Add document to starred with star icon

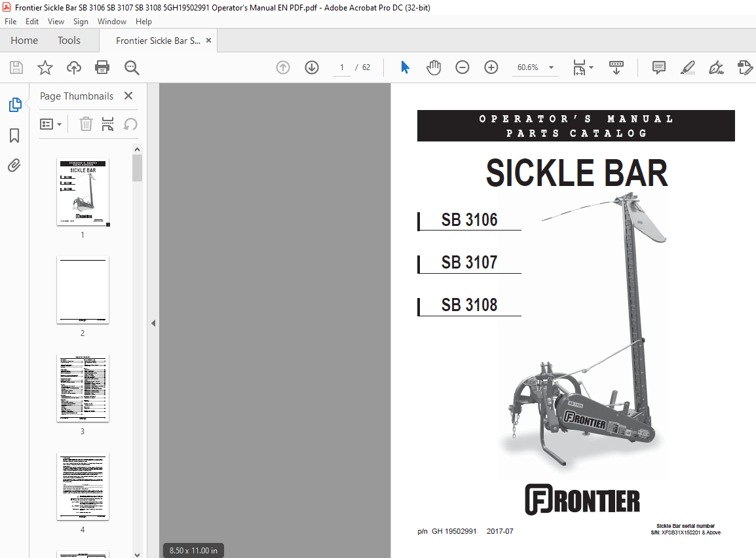click(x=45, y=67)
